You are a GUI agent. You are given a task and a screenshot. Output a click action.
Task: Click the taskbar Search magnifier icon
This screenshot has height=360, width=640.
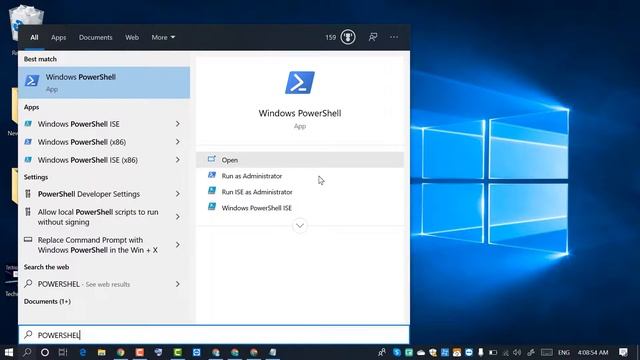click(x=27, y=352)
